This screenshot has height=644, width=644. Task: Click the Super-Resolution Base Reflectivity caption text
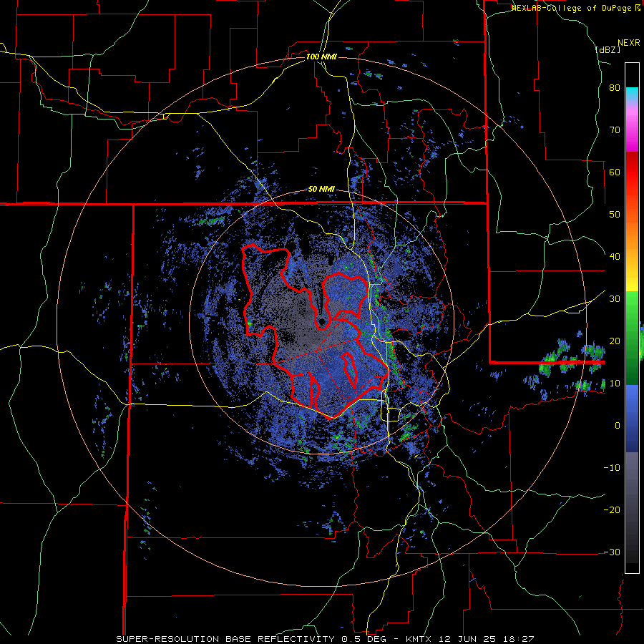tap(325, 639)
